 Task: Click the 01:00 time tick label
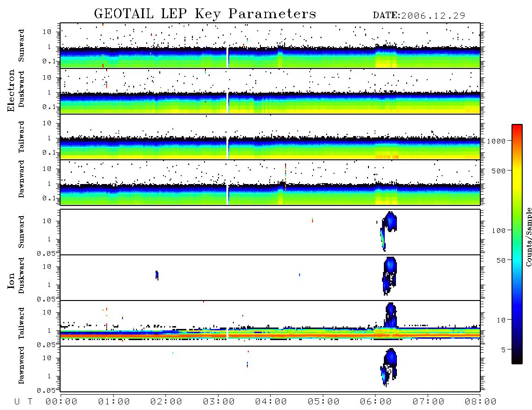pyautogui.click(x=114, y=402)
